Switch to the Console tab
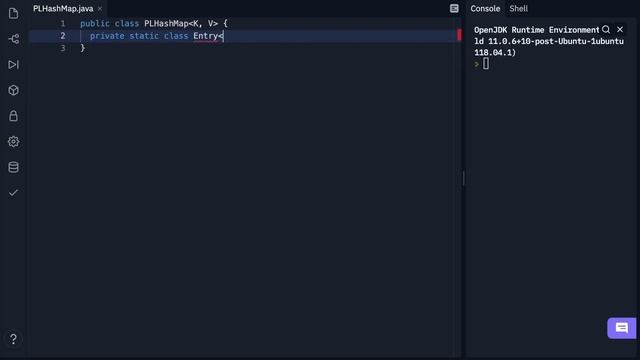Image resolution: width=640 pixels, height=360 pixels. pyautogui.click(x=485, y=9)
